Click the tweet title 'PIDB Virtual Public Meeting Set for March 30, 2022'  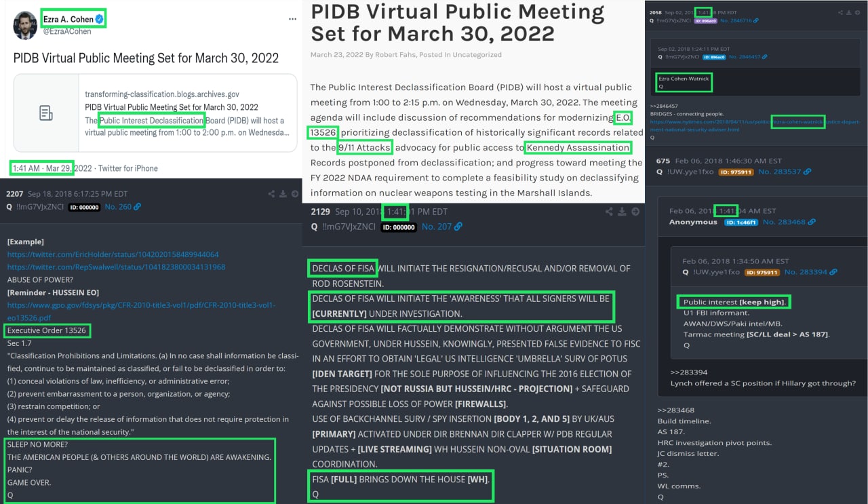point(146,58)
